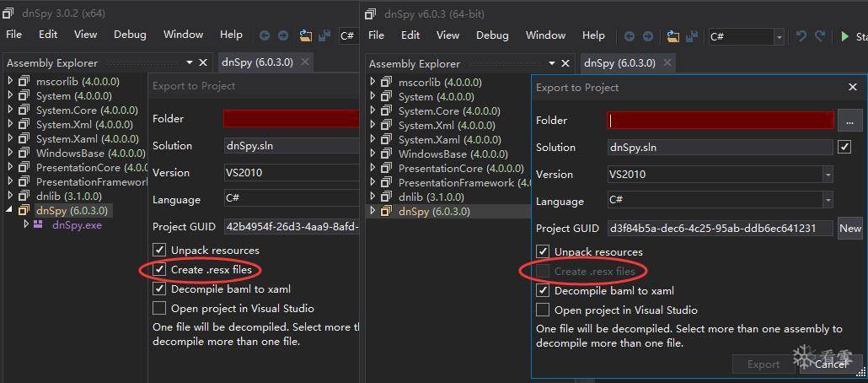This screenshot has height=383, width=868.
Task: Click WindowsBase assembly icon in right window
Action: [387, 154]
